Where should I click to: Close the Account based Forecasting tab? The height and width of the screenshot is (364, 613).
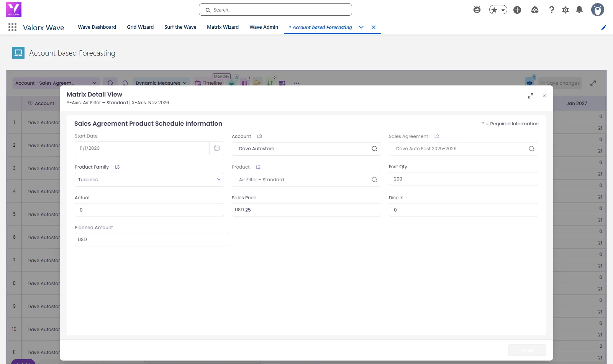(x=374, y=27)
